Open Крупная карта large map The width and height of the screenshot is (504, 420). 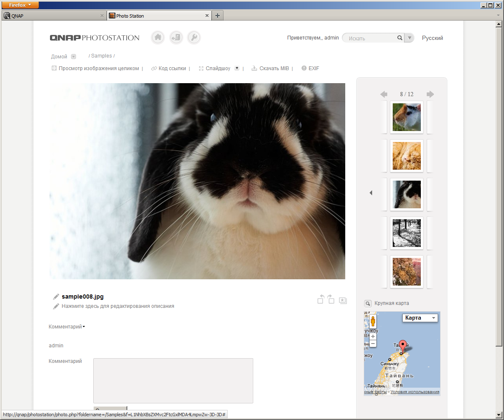point(392,303)
